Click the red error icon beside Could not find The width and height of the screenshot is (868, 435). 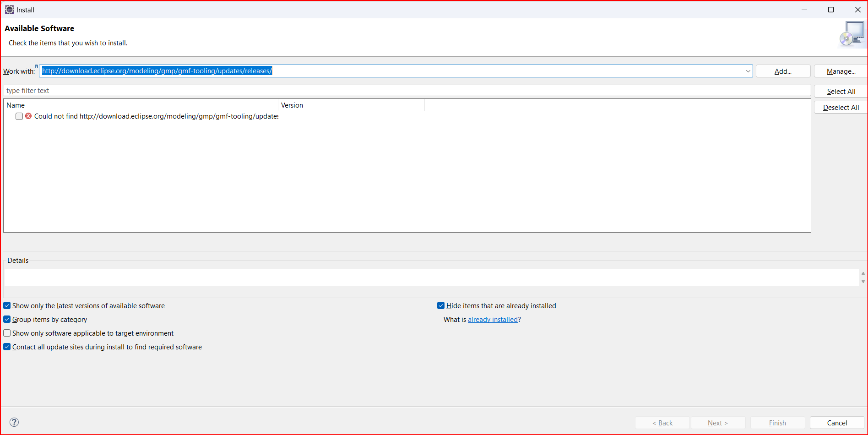pos(28,116)
